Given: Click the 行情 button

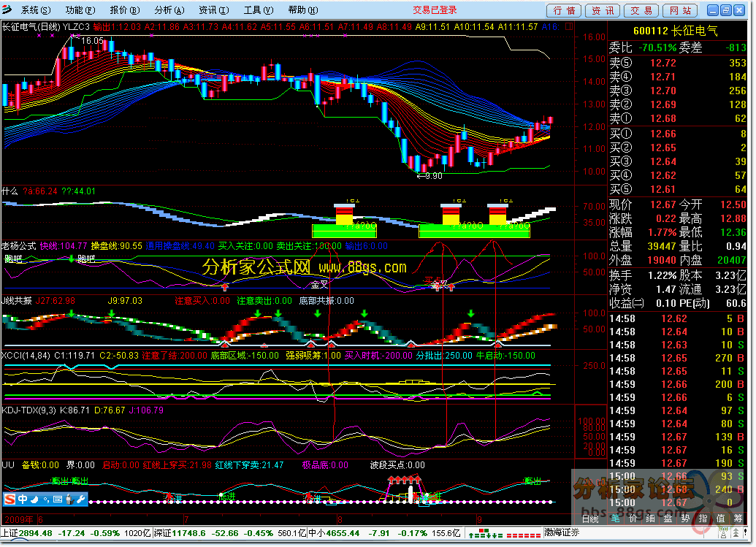Looking at the screenshot, I should click(564, 11).
